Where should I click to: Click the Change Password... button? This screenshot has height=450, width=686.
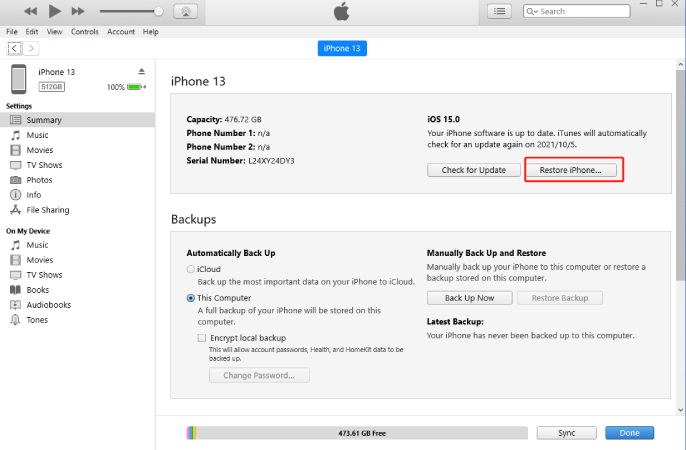pyautogui.click(x=259, y=375)
